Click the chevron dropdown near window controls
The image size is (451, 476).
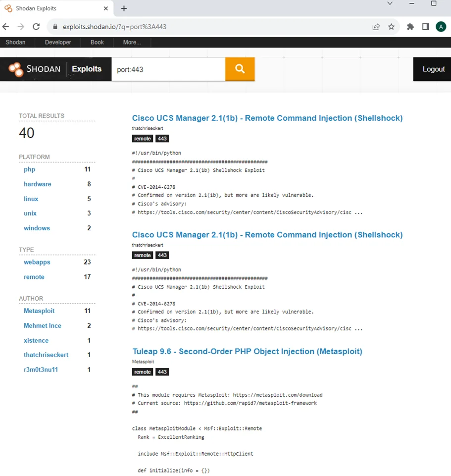390,5
